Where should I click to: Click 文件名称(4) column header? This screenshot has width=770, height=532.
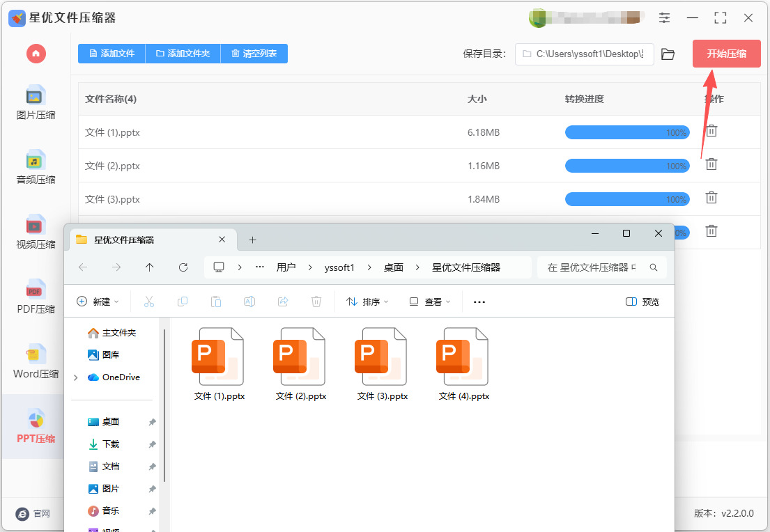(111, 99)
